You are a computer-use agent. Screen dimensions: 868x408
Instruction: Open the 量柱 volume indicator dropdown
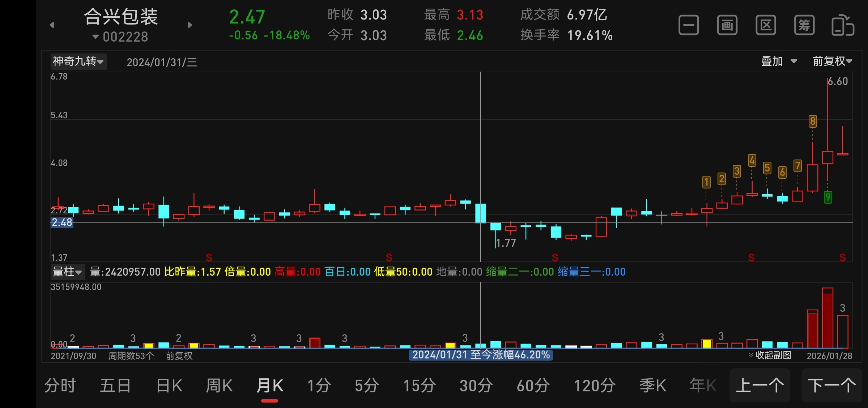[x=67, y=272]
